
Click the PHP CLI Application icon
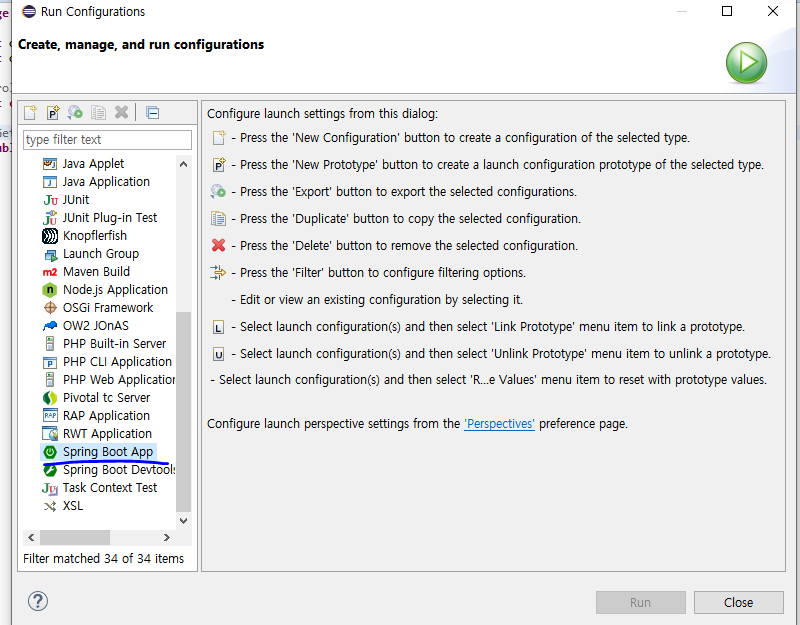[50, 362]
